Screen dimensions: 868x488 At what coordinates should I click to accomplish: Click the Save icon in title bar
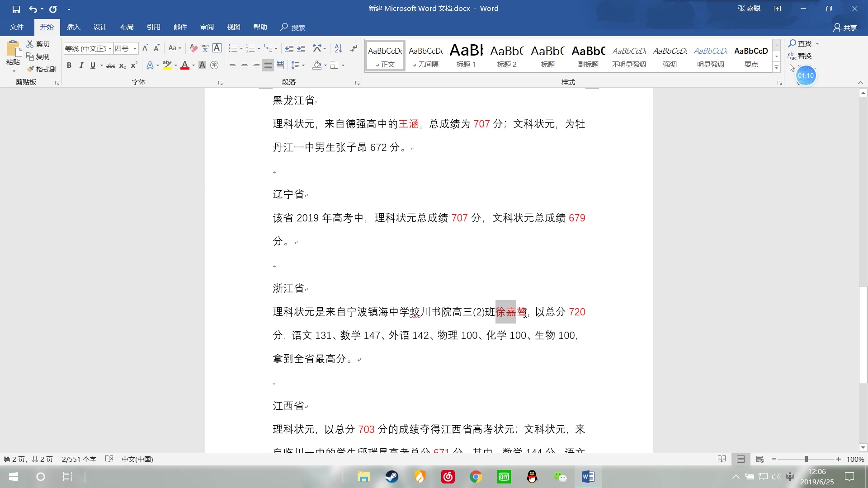click(x=16, y=9)
